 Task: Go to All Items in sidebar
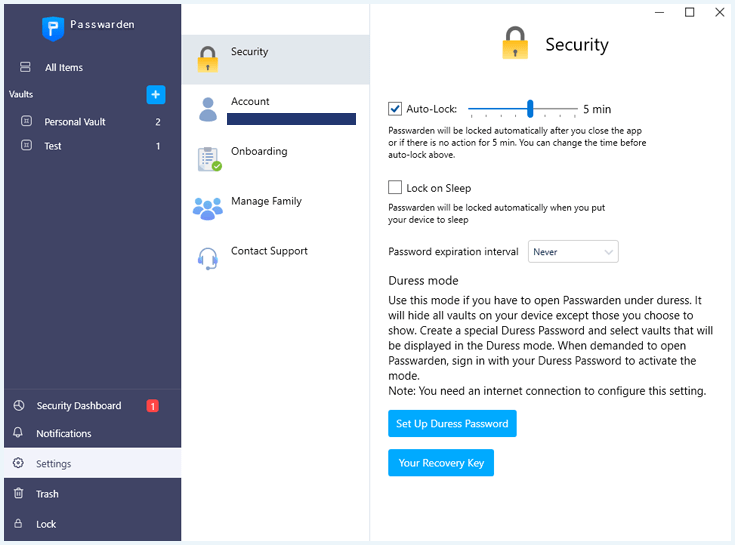(92, 67)
